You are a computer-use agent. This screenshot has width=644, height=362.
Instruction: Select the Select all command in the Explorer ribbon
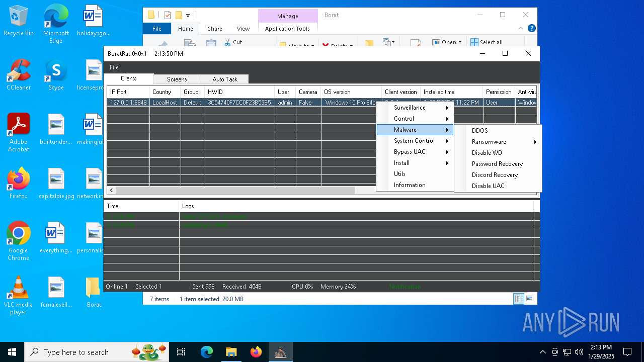pyautogui.click(x=486, y=42)
